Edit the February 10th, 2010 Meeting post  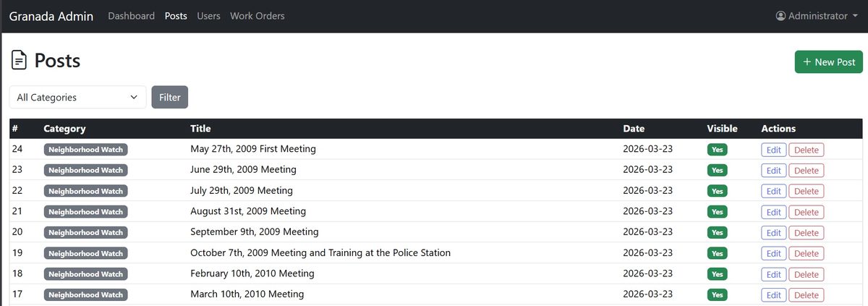click(x=774, y=274)
